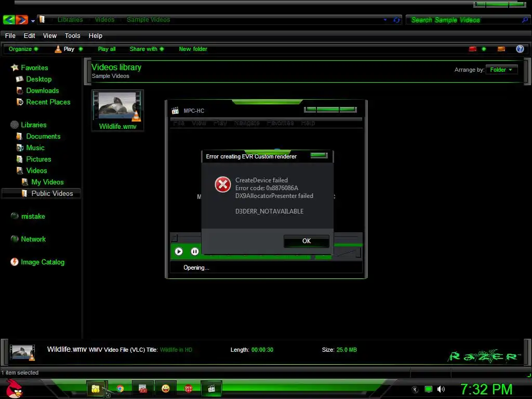532x399 pixels.
Task: Open the Music library
Action: (x=35, y=148)
